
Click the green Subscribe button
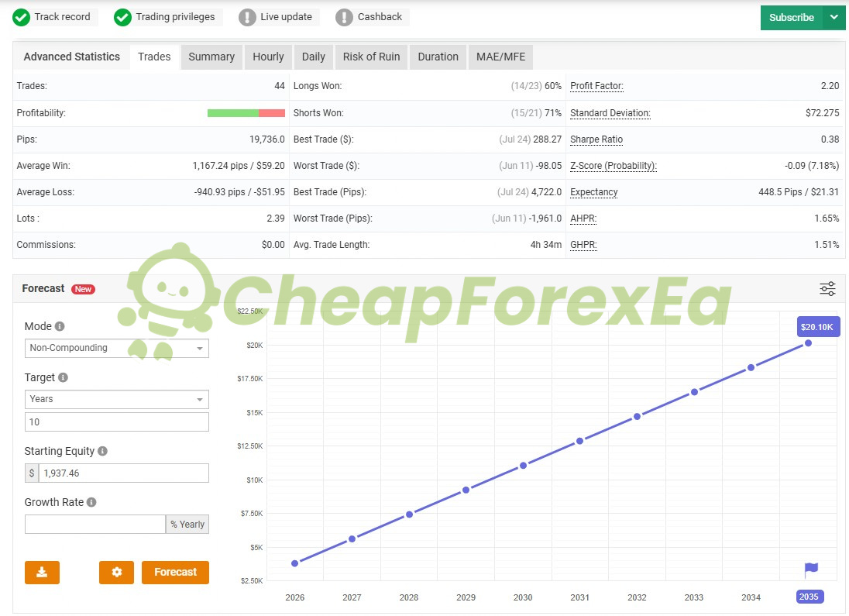coord(792,17)
